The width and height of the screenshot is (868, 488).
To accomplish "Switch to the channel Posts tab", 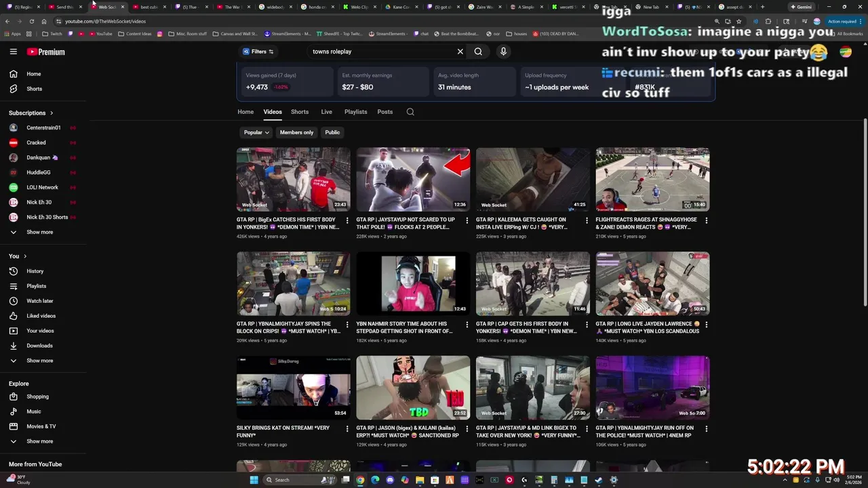I will click(x=384, y=112).
